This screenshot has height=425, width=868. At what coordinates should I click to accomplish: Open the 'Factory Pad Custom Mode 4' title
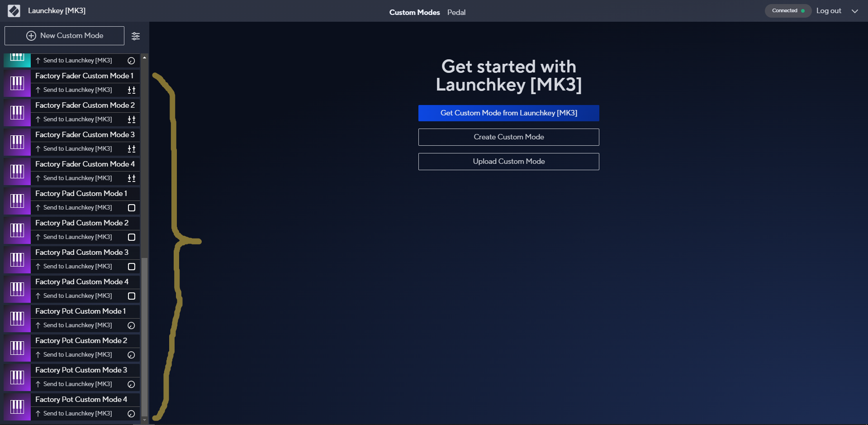click(82, 282)
